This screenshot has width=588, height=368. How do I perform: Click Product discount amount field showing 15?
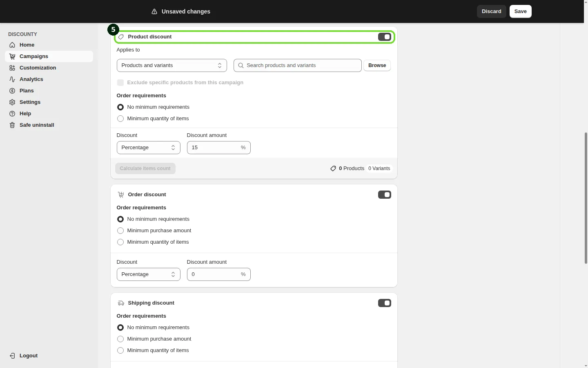click(x=219, y=148)
